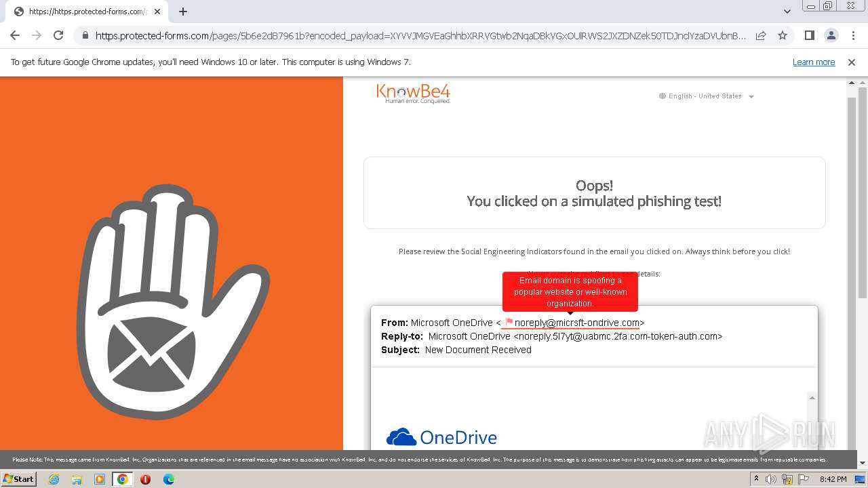The width and height of the screenshot is (868, 488).
Task: View site information via the lock icon
Action: (x=85, y=36)
